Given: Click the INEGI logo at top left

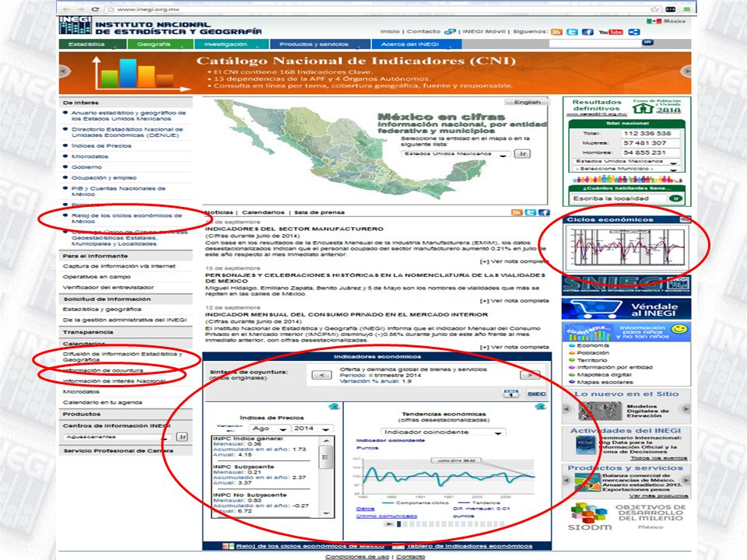Looking at the screenshot, I should (75, 25).
